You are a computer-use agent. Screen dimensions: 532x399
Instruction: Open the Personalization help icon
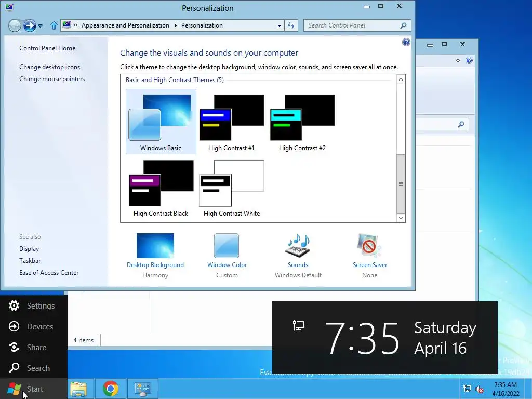pyautogui.click(x=406, y=42)
